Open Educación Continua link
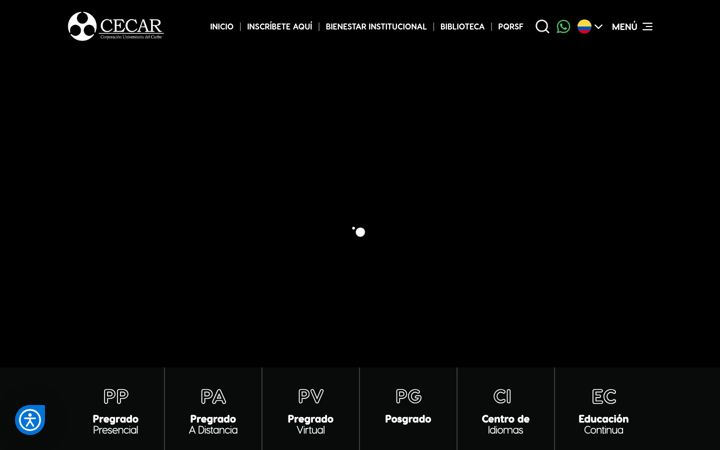Screen dimensions: 720x450 point(603,424)
